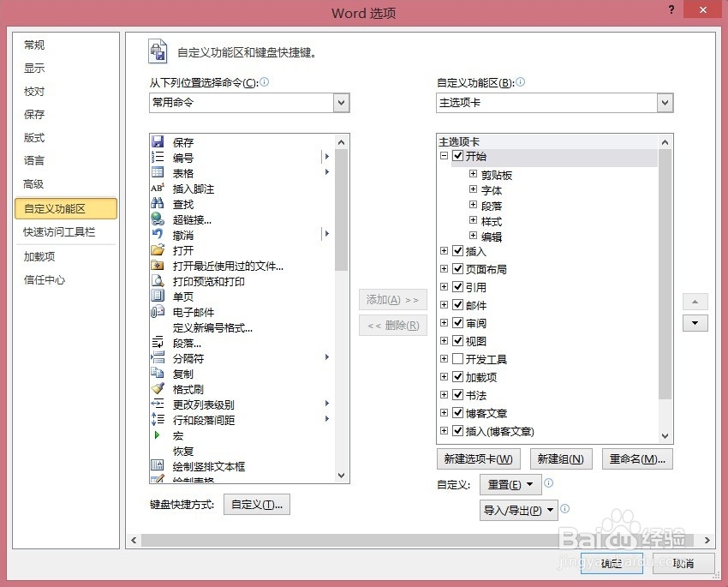Select the 格式刷 format painter icon
The height and width of the screenshot is (587, 728).
(x=158, y=388)
